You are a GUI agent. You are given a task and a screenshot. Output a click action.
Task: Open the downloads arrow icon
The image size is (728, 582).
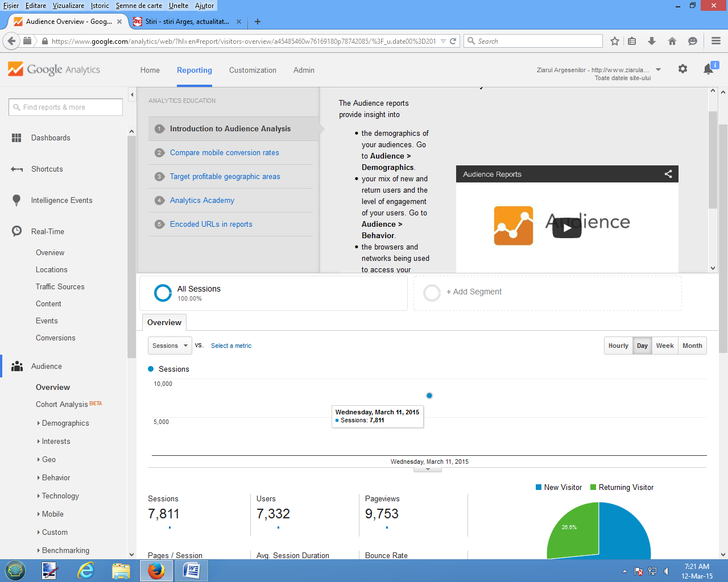[652, 41]
